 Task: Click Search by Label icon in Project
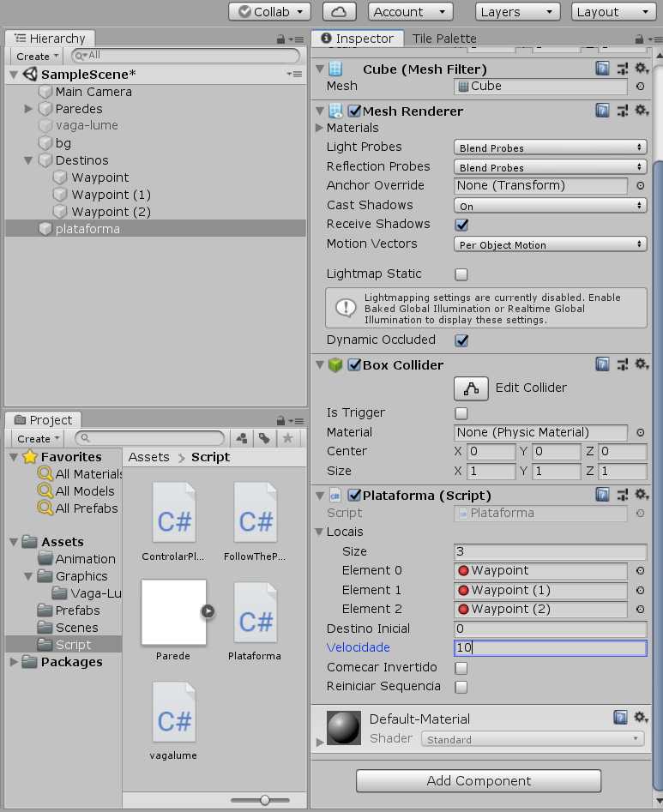coord(264,439)
